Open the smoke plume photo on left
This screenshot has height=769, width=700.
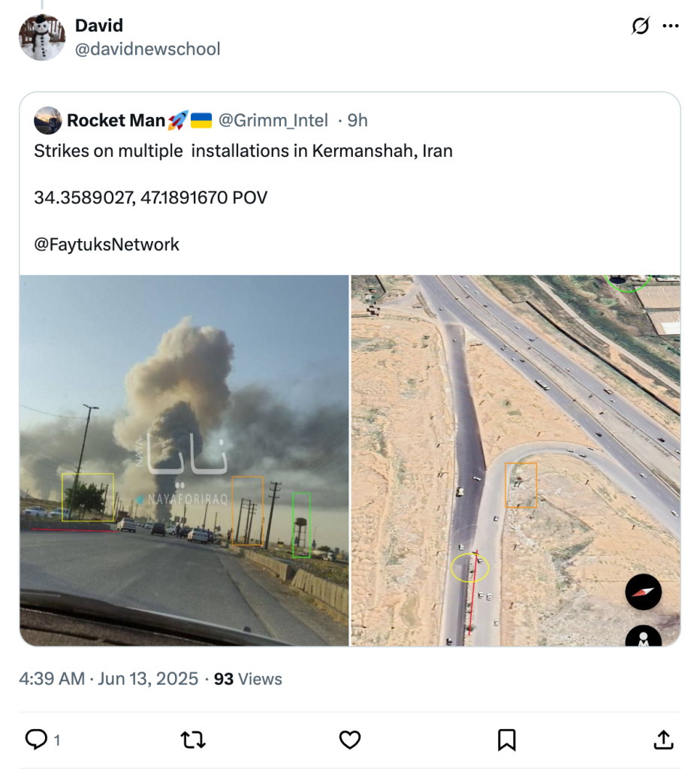tap(184, 460)
